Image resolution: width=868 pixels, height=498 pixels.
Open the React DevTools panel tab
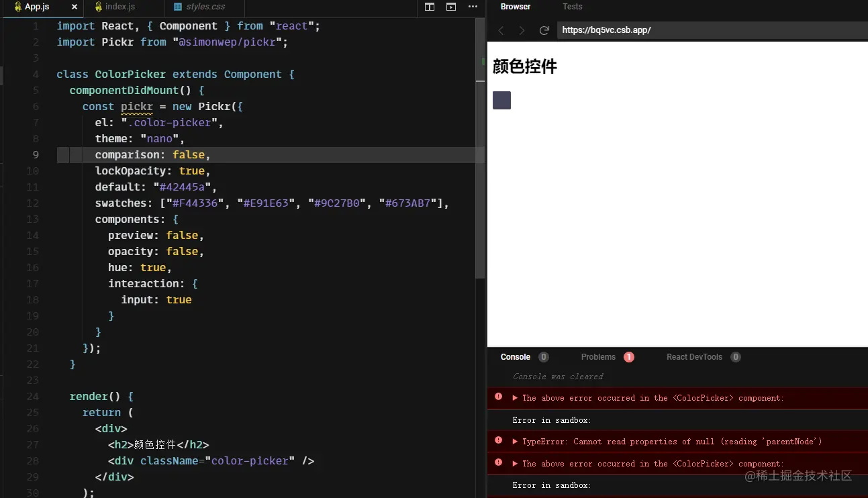click(x=694, y=357)
